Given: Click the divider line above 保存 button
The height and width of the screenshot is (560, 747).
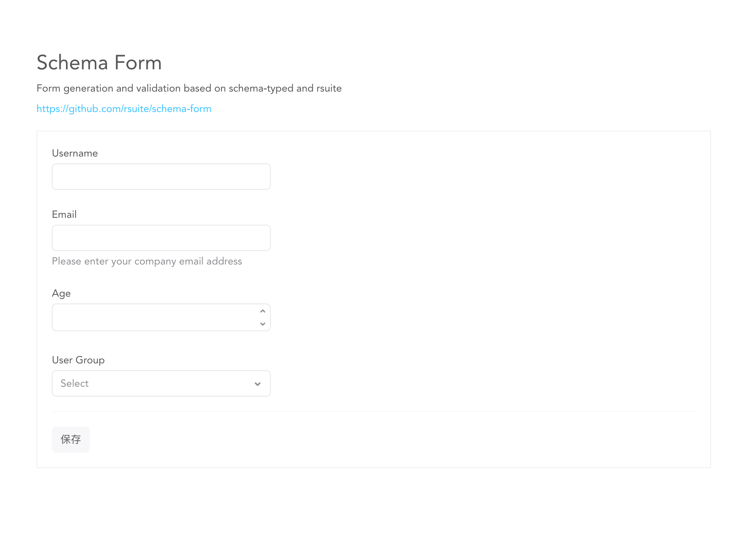Looking at the screenshot, I should pos(373,412).
